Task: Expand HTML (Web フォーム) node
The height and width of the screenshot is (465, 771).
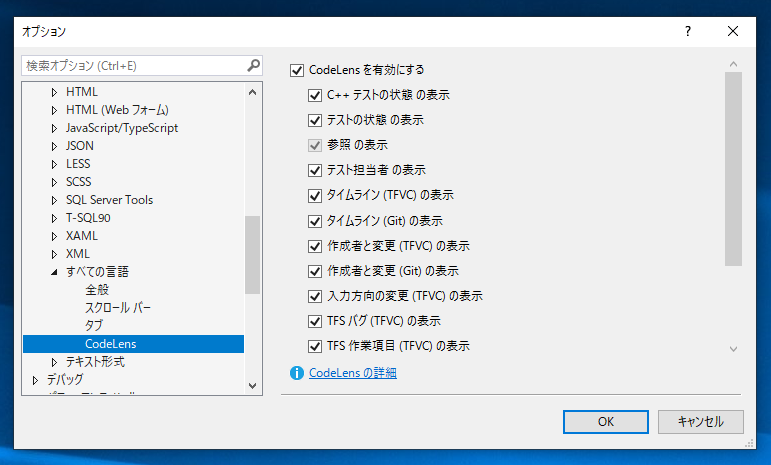Action: tap(54, 111)
